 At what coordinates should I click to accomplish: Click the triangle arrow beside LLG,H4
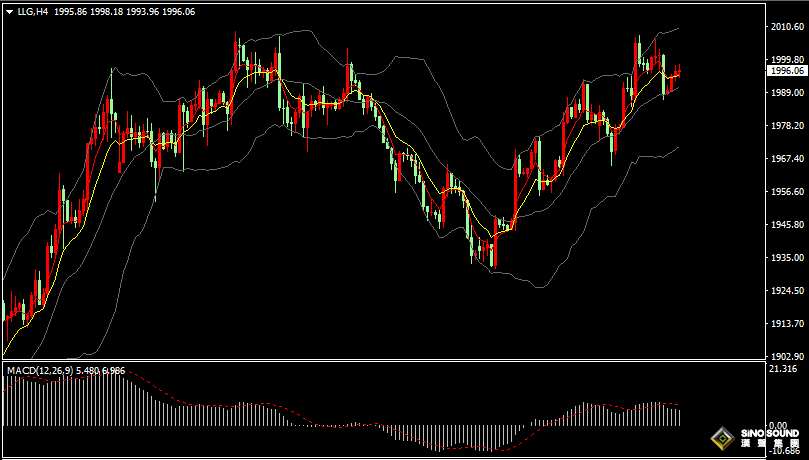[x=8, y=11]
